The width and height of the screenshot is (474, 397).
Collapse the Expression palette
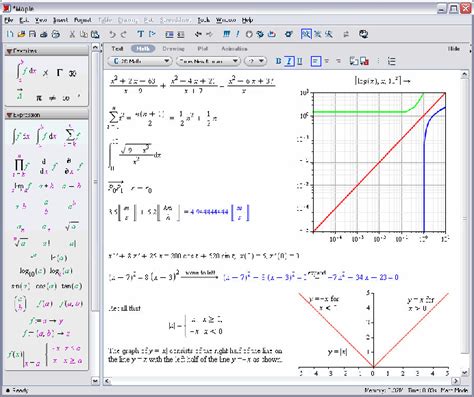[x=9, y=115]
